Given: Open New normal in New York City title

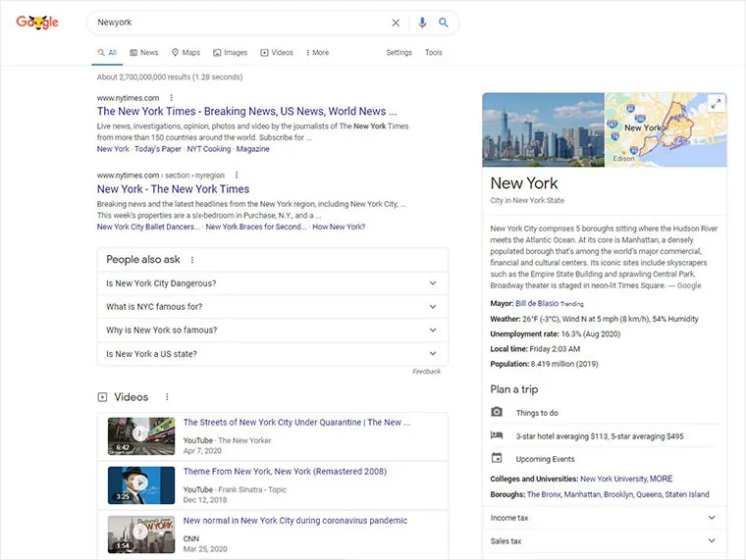Looking at the screenshot, I should (x=295, y=521).
